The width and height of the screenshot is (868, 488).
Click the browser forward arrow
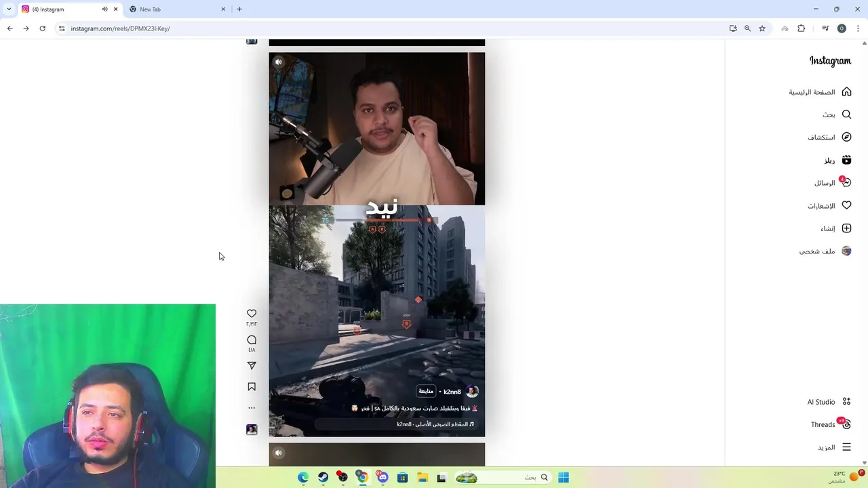pyautogui.click(x=26, y=28)
